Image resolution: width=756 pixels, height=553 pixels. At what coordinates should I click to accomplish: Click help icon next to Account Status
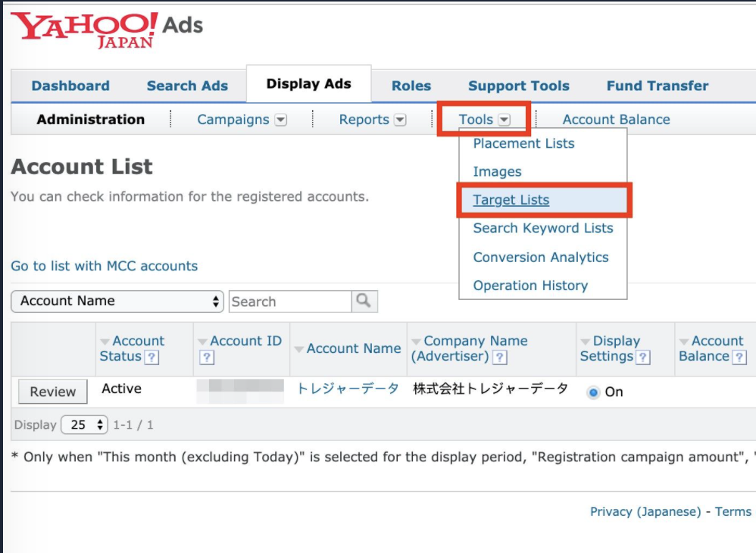152,357
